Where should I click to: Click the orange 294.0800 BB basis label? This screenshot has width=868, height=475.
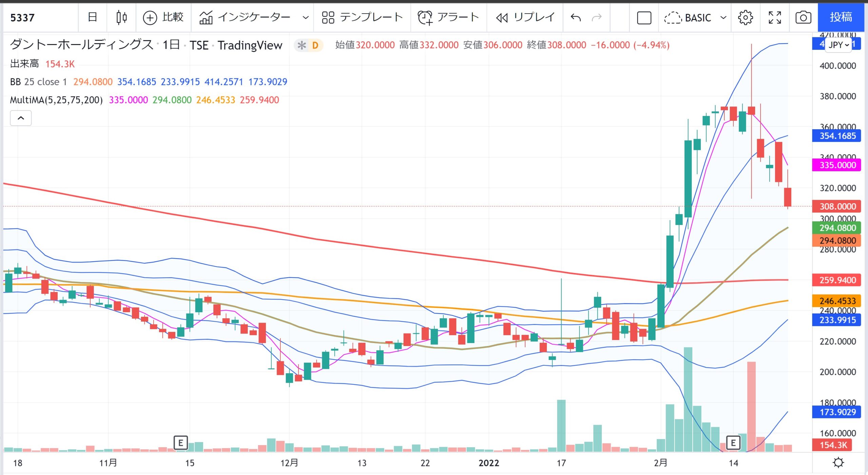836,241
